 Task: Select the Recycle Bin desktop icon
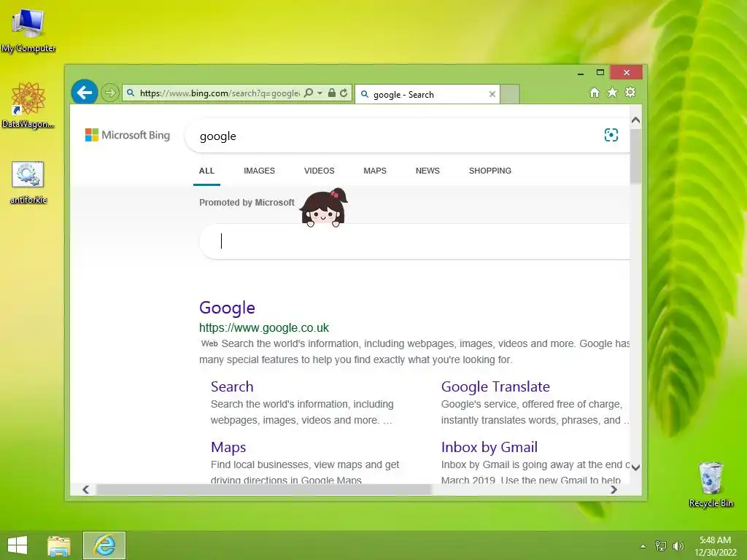tap(711, 485)
